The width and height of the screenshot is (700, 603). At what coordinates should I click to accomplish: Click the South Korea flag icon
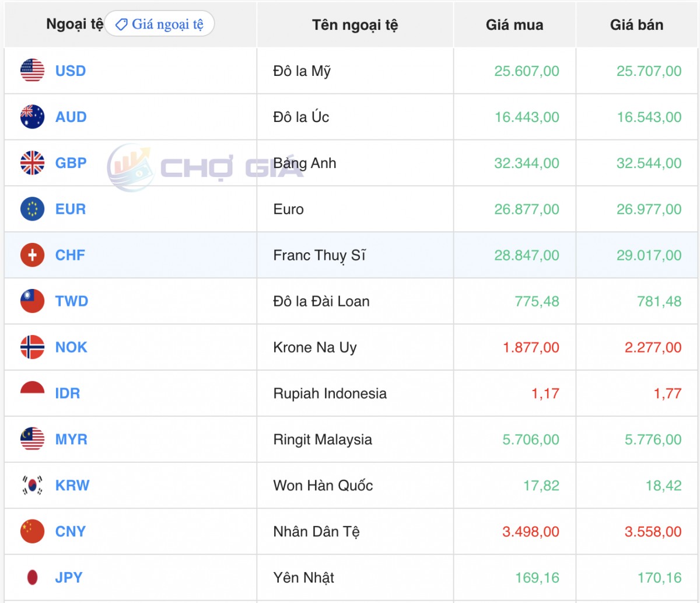point(32,486)
